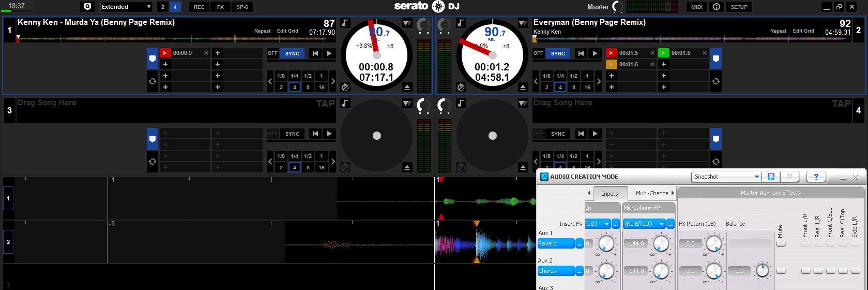Shift deck 1 auto-loop sizes right
The height and width of the screenshot is (290, 868).
332,81
